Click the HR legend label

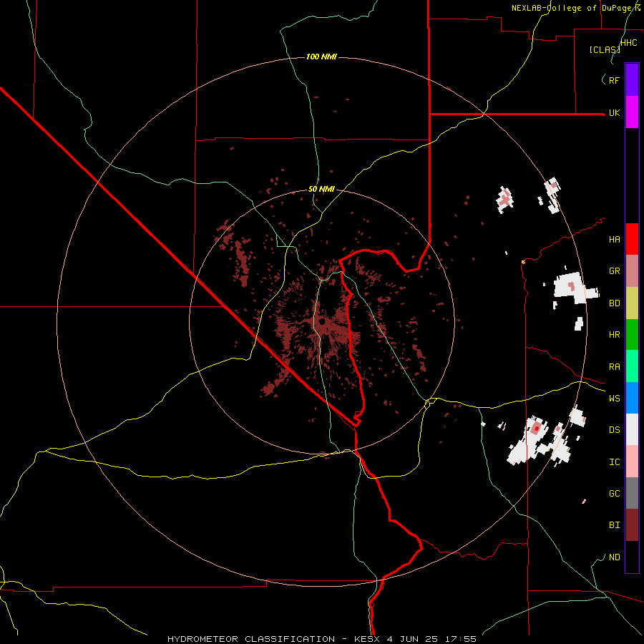614,335
